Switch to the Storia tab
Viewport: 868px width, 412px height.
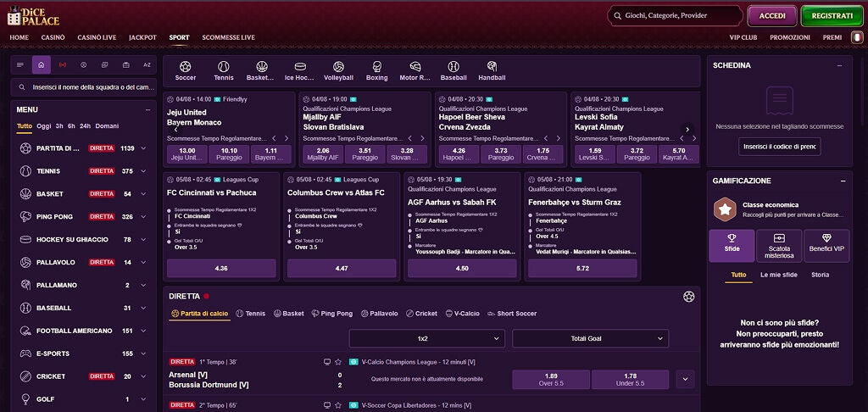click(820, 275)
